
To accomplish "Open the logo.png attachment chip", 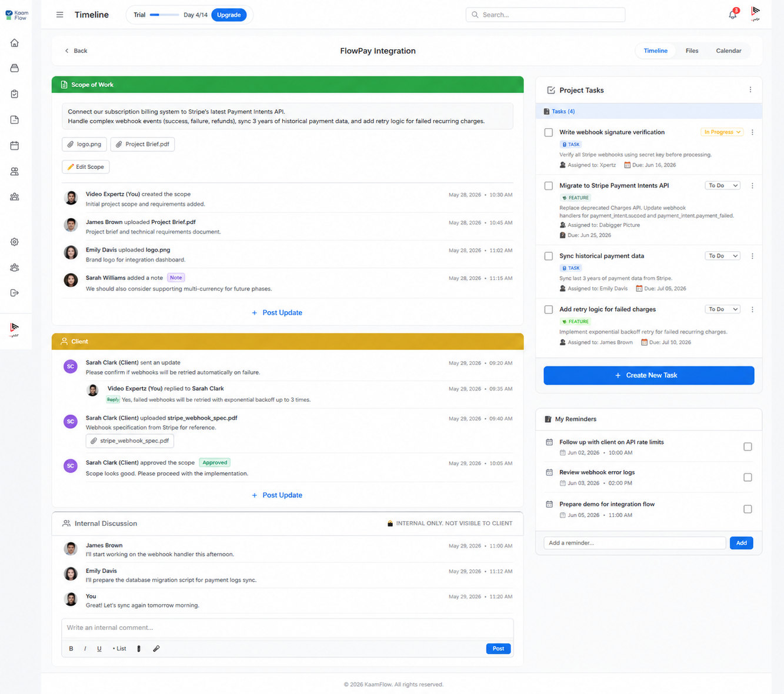I will click(85, 144).
